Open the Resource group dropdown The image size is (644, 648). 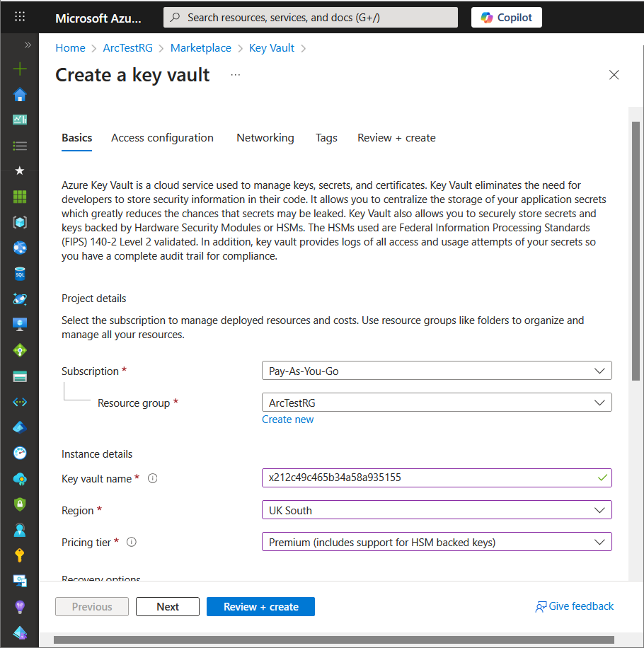tap(436, 403)
